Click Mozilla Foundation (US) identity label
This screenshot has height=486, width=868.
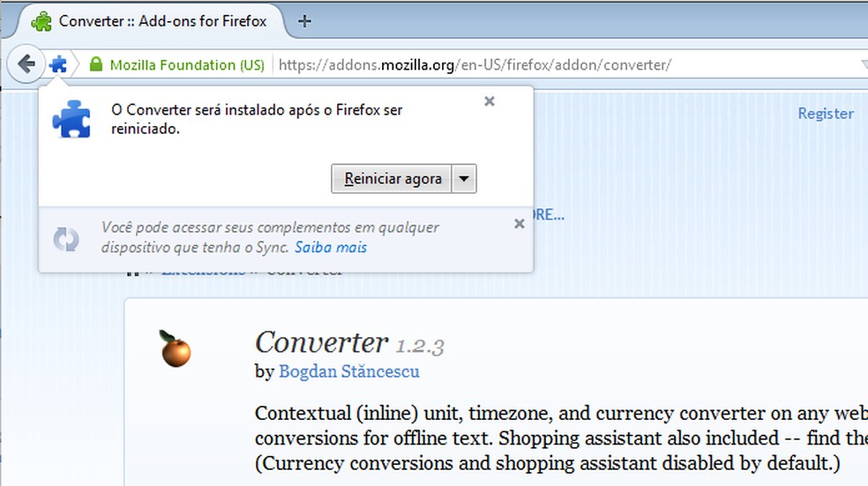point(187,65)
